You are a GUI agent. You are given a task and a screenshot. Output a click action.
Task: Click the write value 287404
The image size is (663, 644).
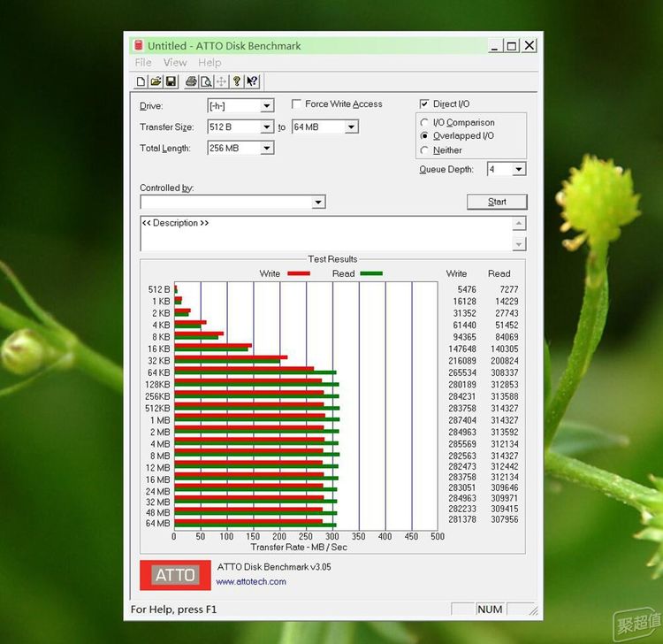coord(462,420)
